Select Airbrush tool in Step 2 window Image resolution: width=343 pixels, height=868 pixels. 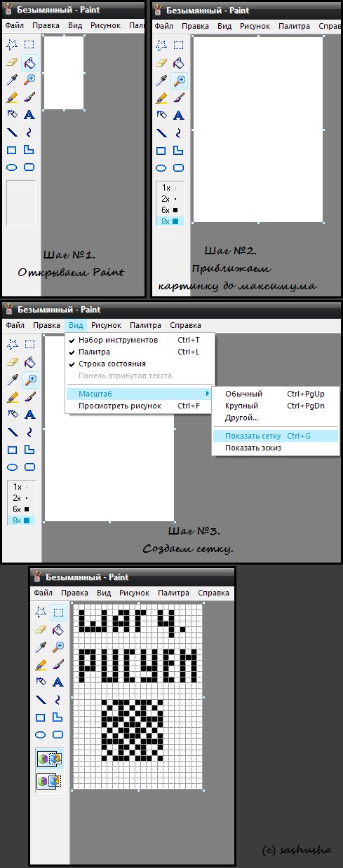tap(161, 115)
